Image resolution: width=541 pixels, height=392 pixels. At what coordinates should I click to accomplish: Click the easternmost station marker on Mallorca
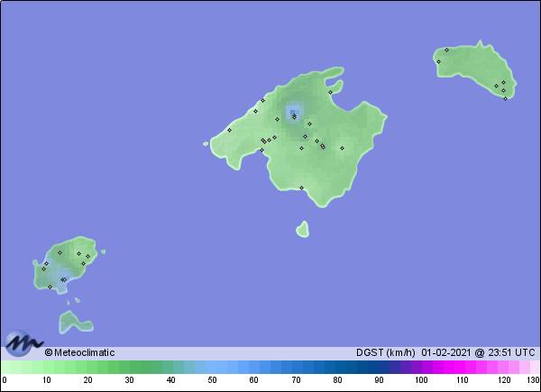[x=342, y=148]
